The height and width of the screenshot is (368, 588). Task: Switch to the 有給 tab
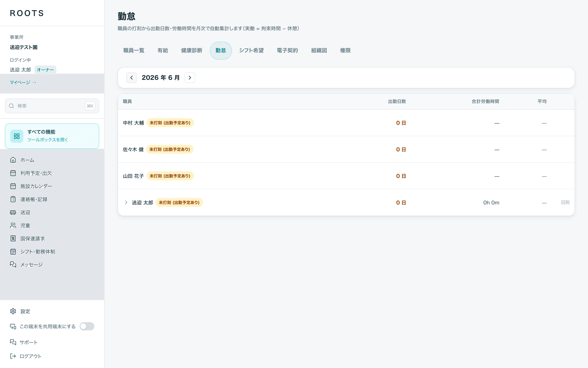click(163, 50)
